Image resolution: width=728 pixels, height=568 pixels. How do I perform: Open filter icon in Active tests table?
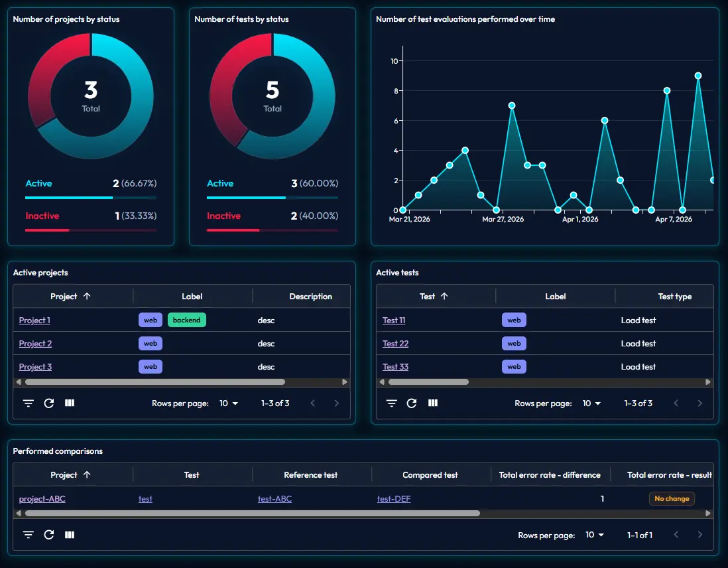391,403
